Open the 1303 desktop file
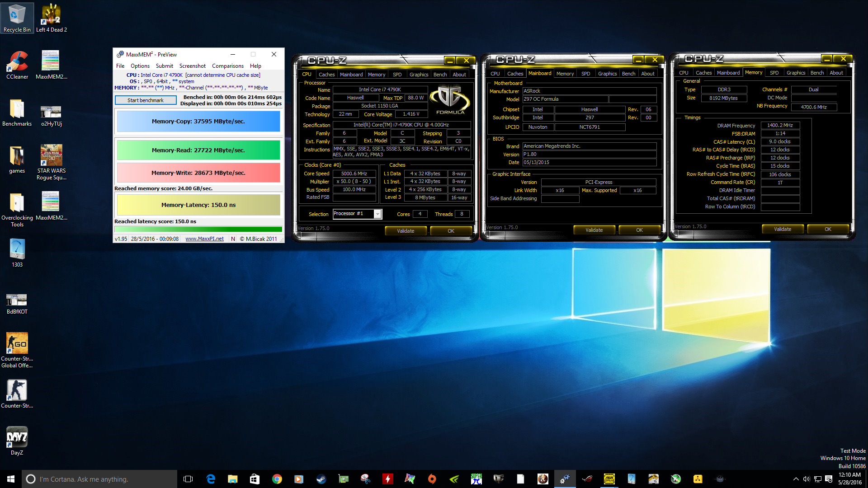 17,253
